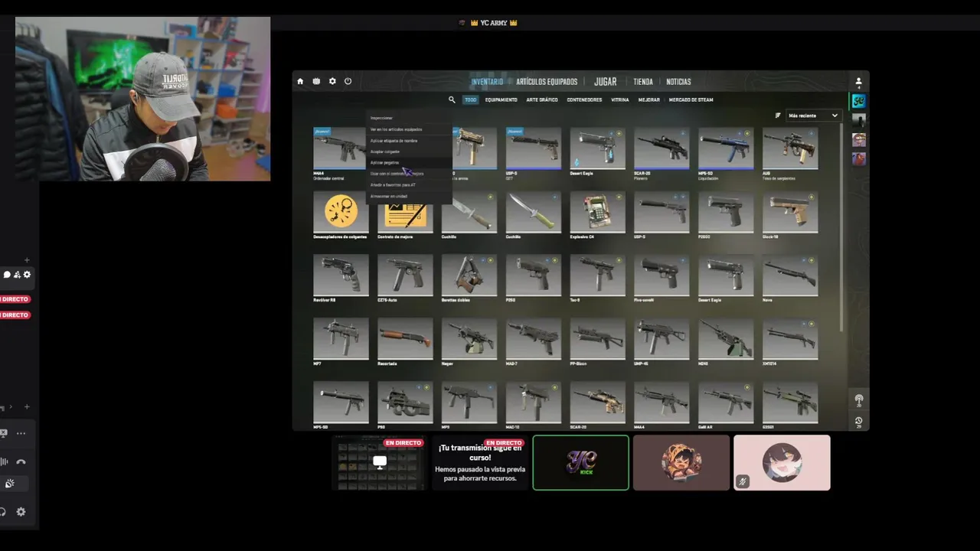The image size is (980, 551).
Task: Open the pink anime avatar participant tile
Action: pos(782,462)
